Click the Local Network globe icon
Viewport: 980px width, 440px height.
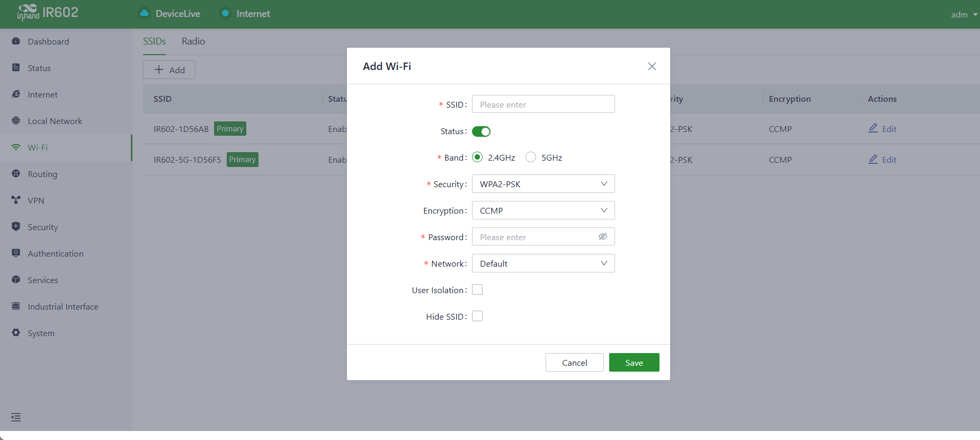point(16,121)
